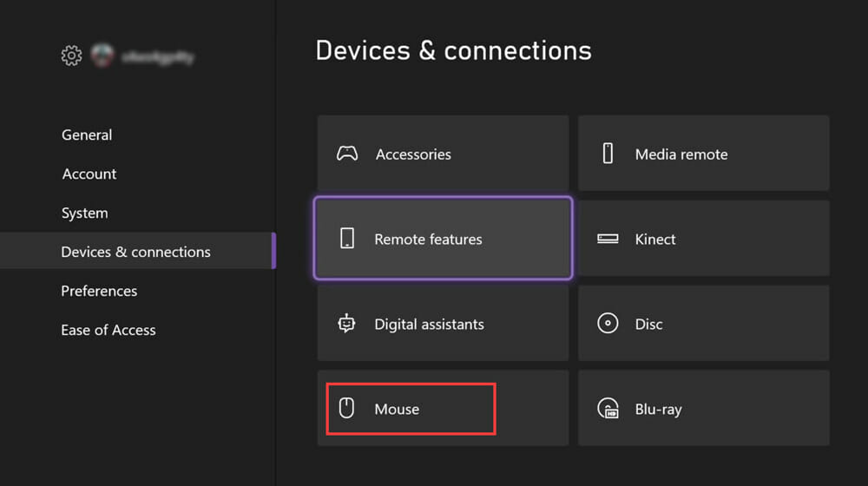Open the Accessories tile label
The width and height of the screenshot is (868, 486).
[x=413, y=154]
